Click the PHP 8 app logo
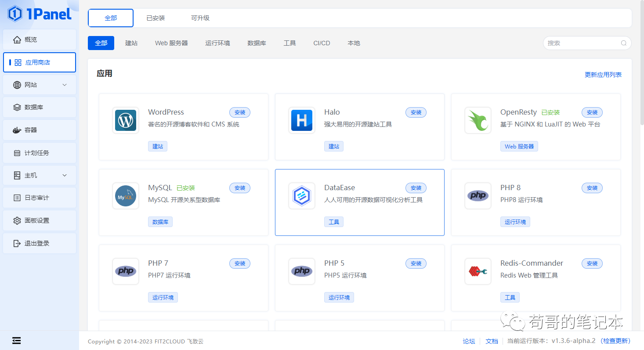 (478, 196)
